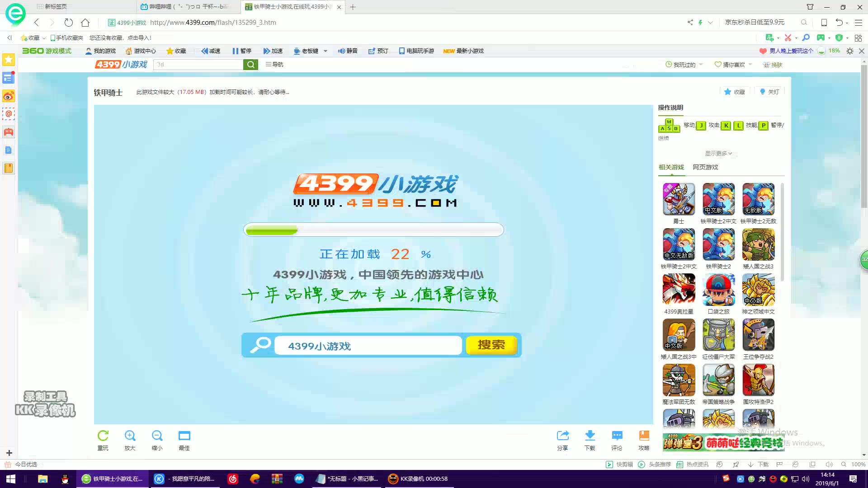Open 老板键 dropdown arrow
This screenshot has width=868, height=488.
tap(325, 51)
